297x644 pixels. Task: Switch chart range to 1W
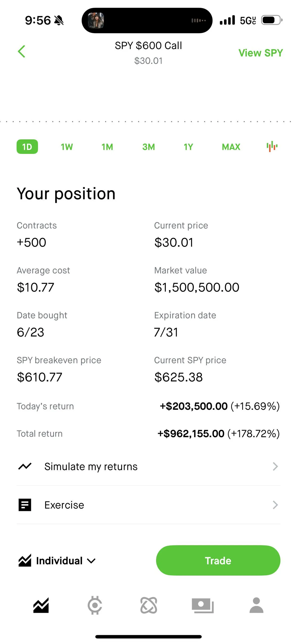click(x=67, y=147)
